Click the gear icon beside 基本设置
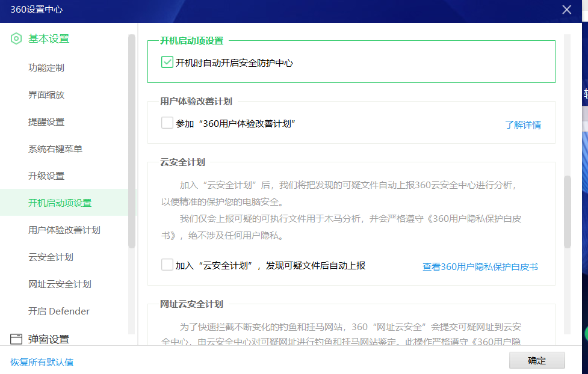 click(15, 38)
